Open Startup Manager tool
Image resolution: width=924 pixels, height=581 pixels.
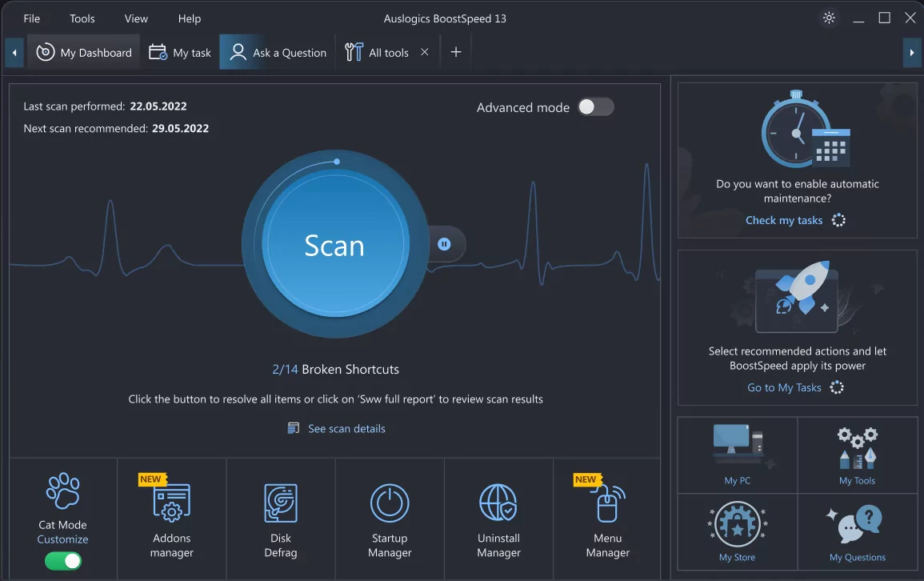coord(390,519)
